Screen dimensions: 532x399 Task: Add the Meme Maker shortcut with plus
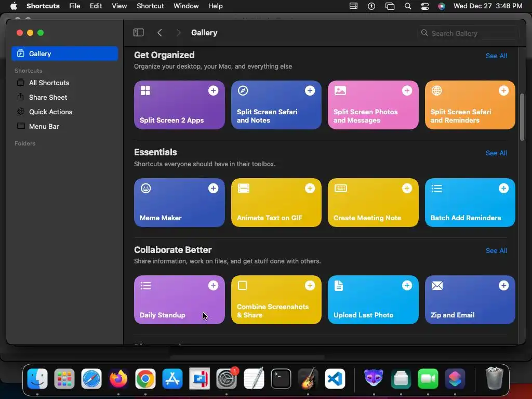click(213, 188)
